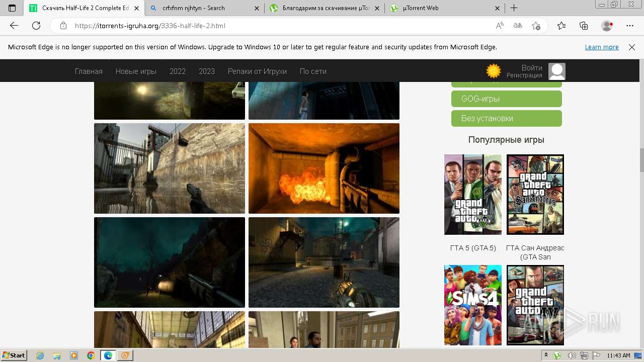This screenshot has width=644, height=362.
Task: Open File Explorer from taskbar
Action: (x=57, y=355)
